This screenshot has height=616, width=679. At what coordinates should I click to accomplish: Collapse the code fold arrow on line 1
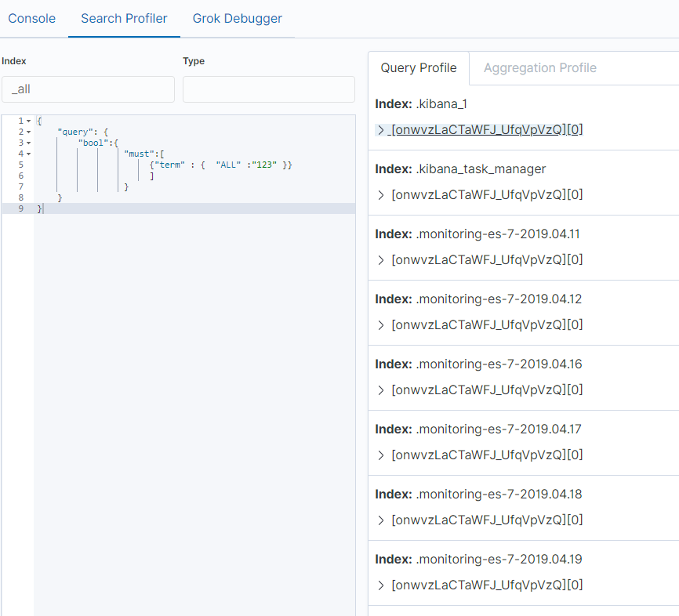tap(28, 121)
